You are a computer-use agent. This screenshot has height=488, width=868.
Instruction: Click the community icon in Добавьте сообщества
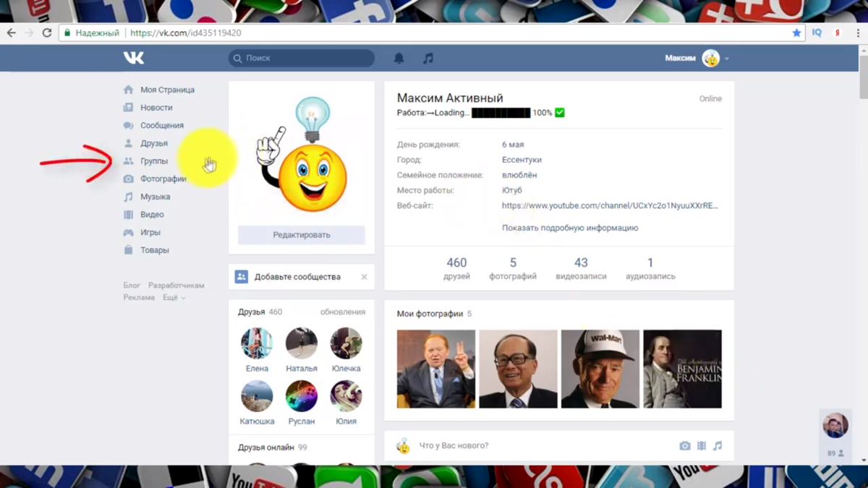click(x=242, y=277)
